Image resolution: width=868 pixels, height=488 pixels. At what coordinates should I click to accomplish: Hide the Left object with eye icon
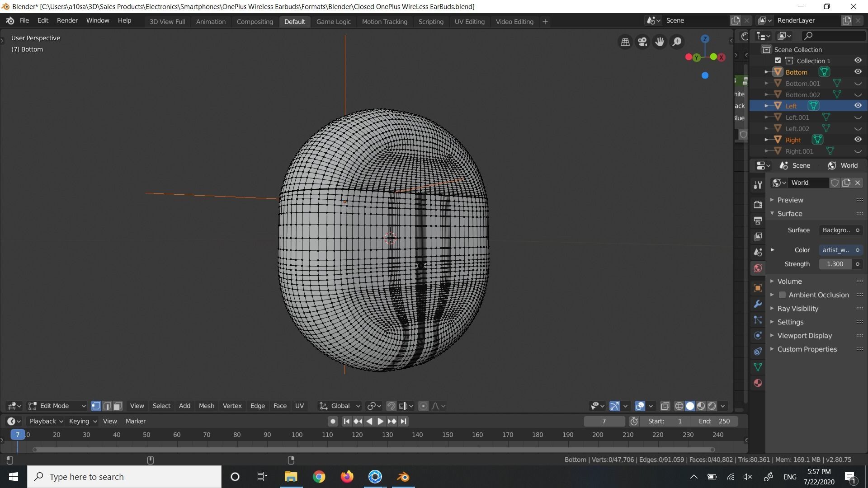[858, 106]
